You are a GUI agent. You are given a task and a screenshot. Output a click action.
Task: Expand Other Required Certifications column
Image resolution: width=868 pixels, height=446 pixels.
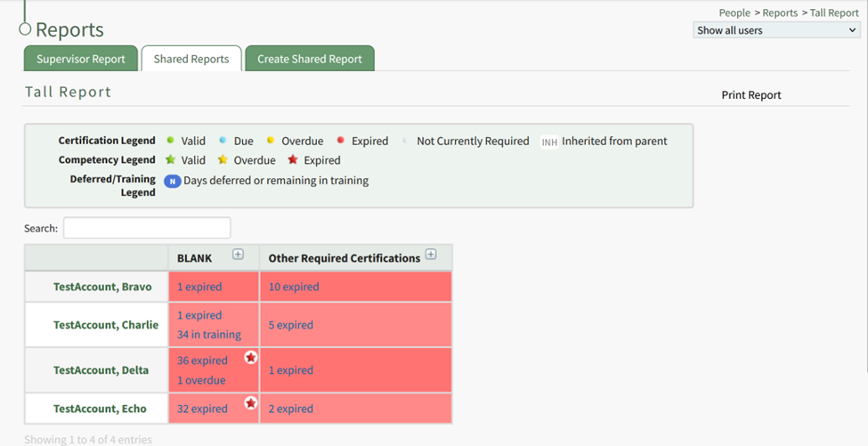(431, 255)
